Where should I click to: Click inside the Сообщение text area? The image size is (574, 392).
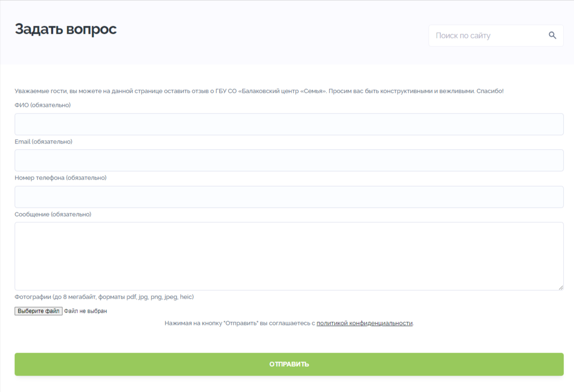pos(289,256)
